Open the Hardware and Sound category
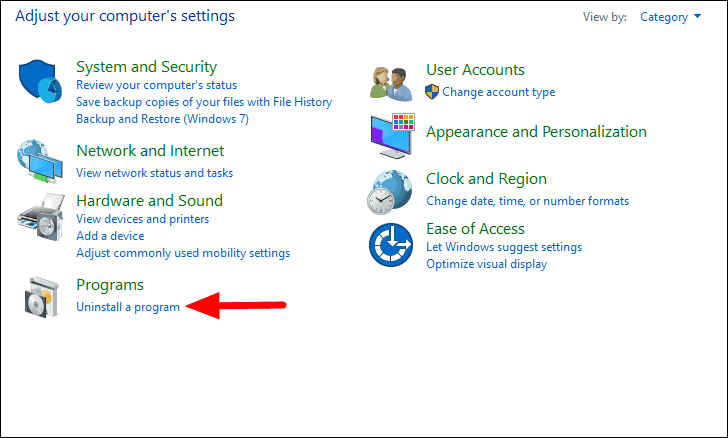Image resolution: width=728 pixels, height=438 pixels. tap(150, 201)
